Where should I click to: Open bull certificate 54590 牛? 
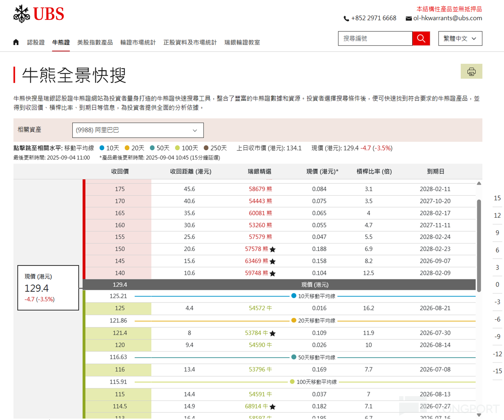[260, 345]
